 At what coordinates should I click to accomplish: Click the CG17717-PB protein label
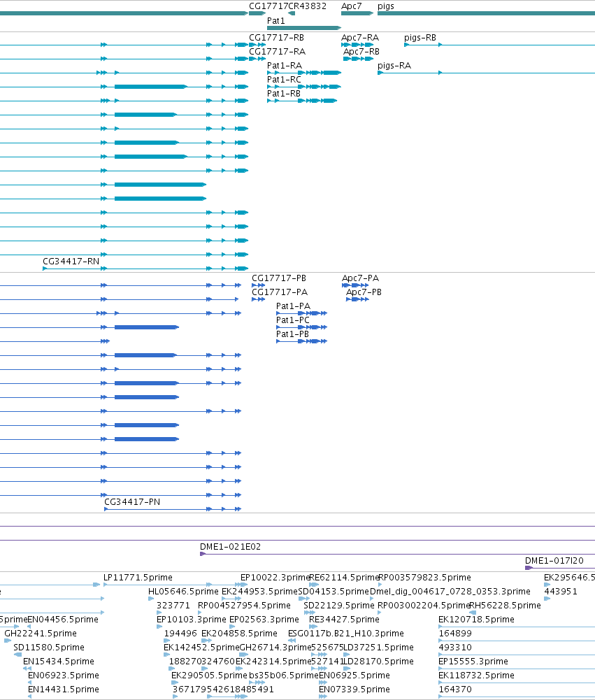[x=279, y=278]
